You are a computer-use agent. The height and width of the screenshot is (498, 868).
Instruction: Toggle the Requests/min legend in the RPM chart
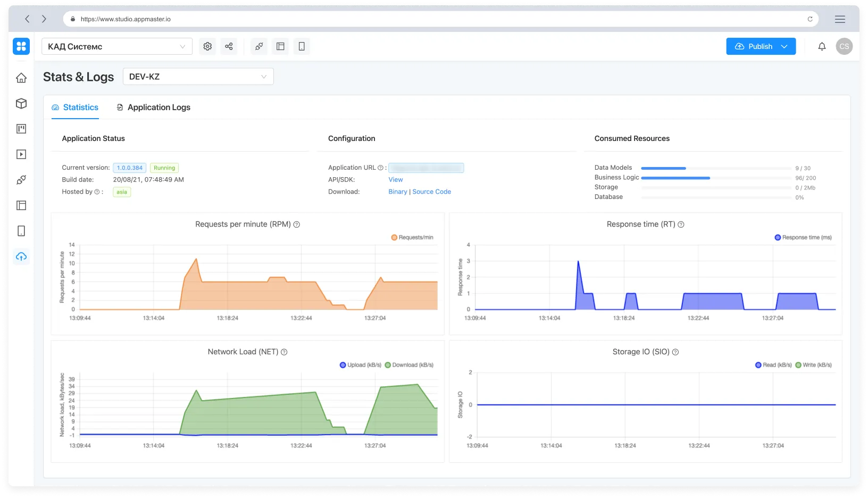412,237
